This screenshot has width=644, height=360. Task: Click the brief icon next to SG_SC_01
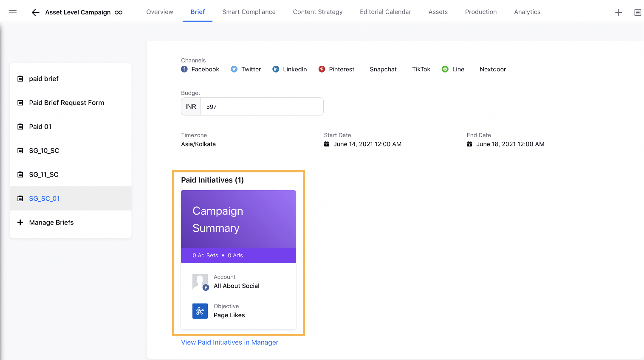pos(20,198)
